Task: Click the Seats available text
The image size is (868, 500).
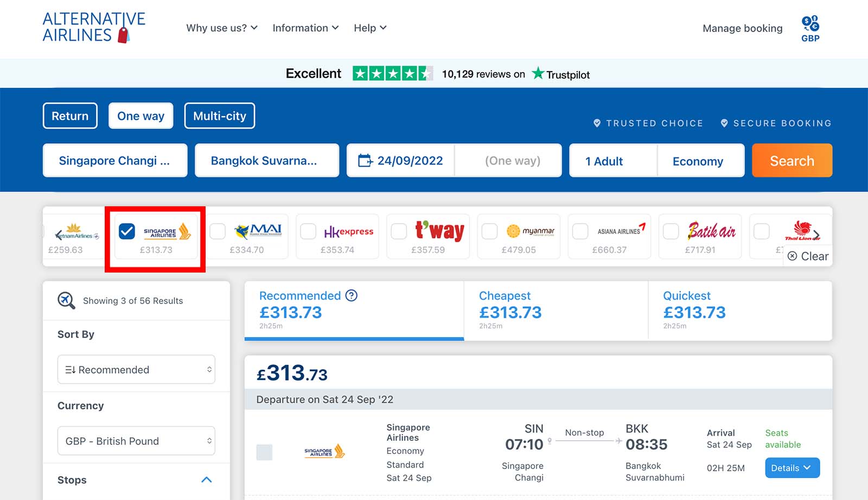Action: click(783, 439)
